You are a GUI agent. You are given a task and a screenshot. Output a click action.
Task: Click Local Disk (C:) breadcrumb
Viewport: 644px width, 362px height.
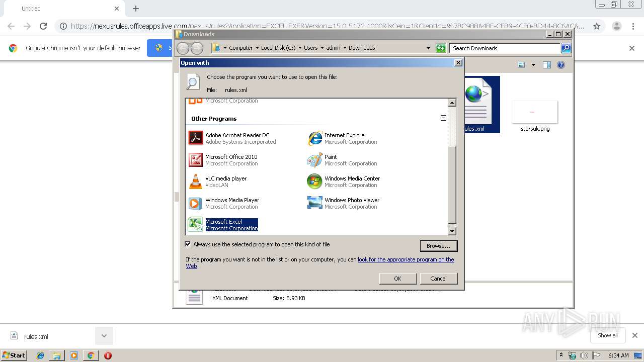tap(278, 48)
